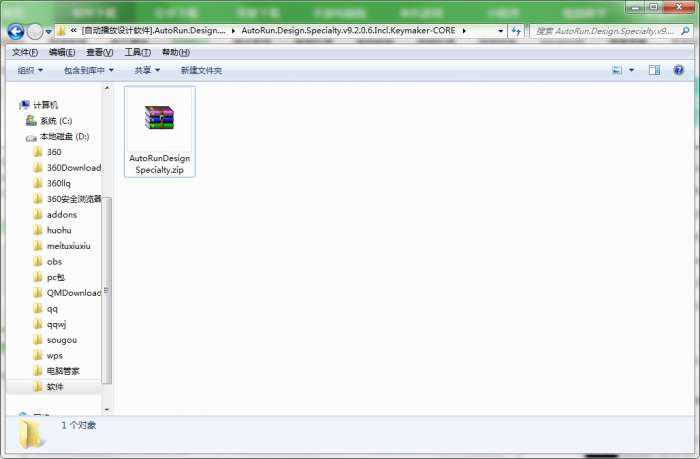Open the 编辑(E) menu
Screen dimensions: 700x459
click(x=62, y=52)
